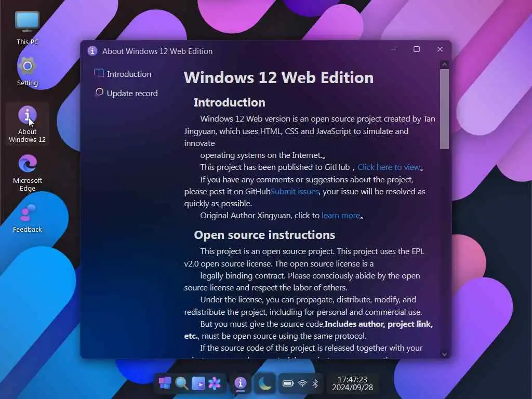
Task: Launch Microsoft Edge from the desktop
Action: point(27,173)
